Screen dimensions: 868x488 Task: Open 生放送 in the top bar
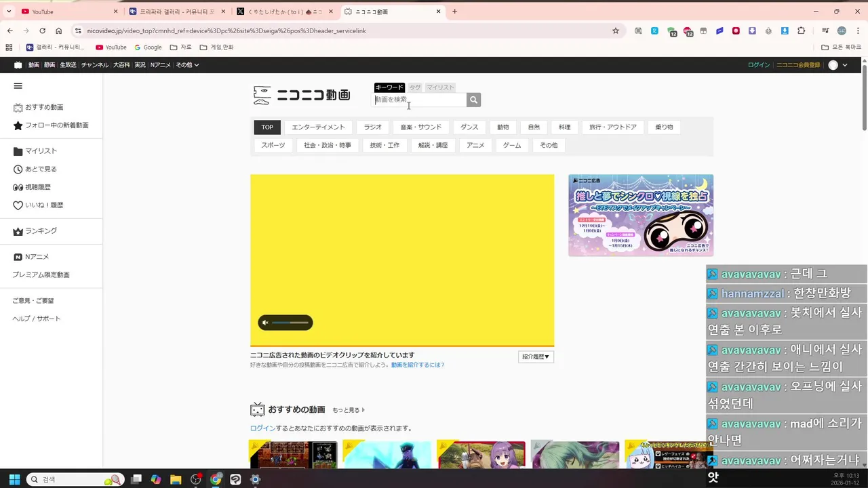point(68,65)
